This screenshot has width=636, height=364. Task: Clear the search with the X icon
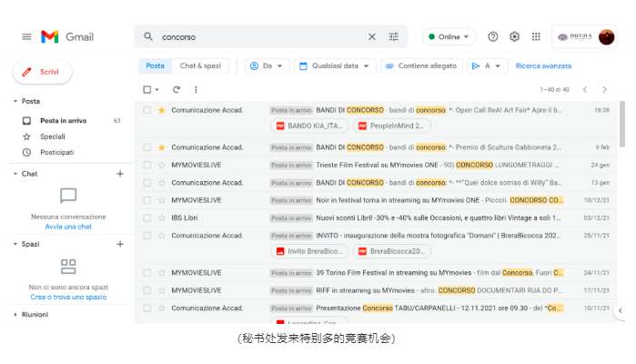click(x=372, y=37)
